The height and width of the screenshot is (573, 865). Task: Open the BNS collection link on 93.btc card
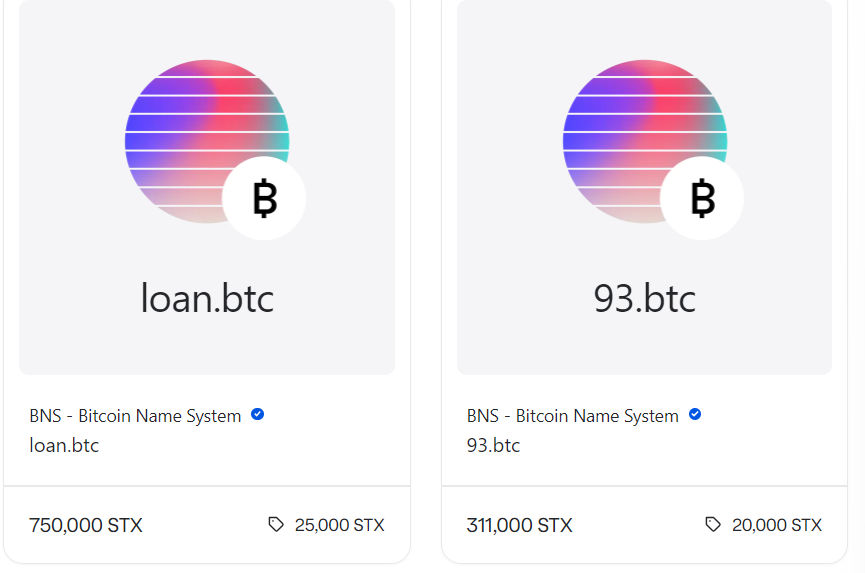click(573, 416)
